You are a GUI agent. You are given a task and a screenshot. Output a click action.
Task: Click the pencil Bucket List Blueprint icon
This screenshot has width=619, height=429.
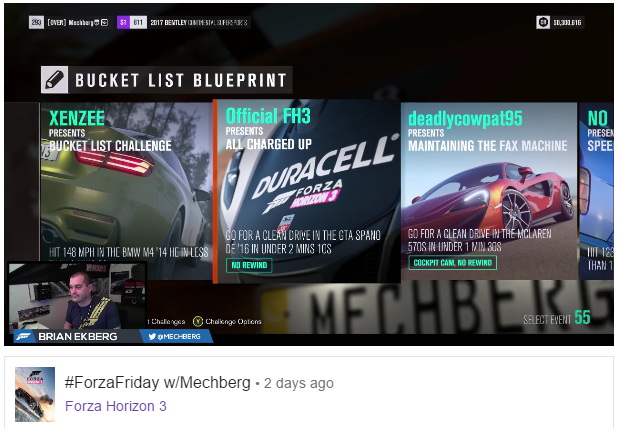pyautogui.click(x=54, y=80)
